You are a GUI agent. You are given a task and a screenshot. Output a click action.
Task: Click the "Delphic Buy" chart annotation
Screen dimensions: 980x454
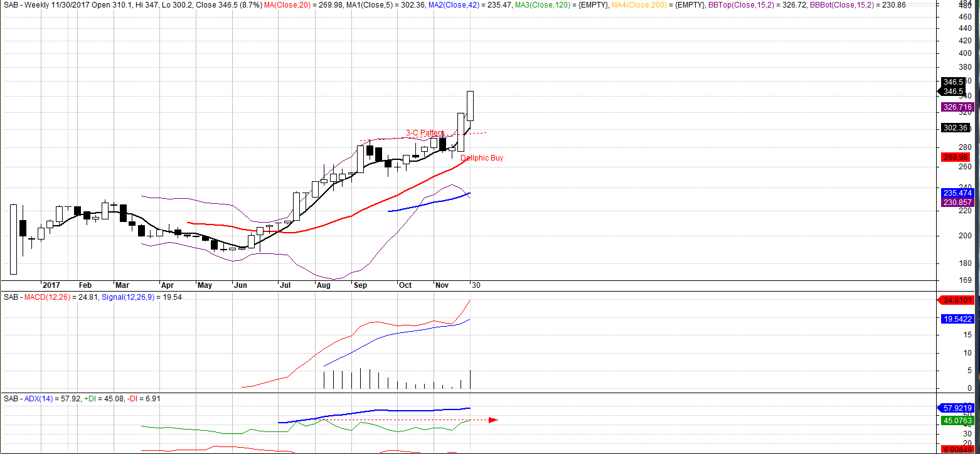click(481, 158)
